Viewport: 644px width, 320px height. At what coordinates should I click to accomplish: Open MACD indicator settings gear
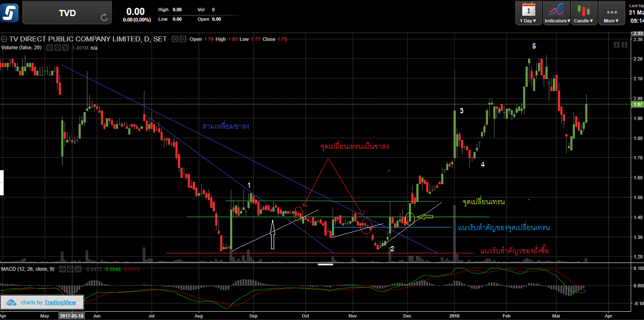(70, 269)
